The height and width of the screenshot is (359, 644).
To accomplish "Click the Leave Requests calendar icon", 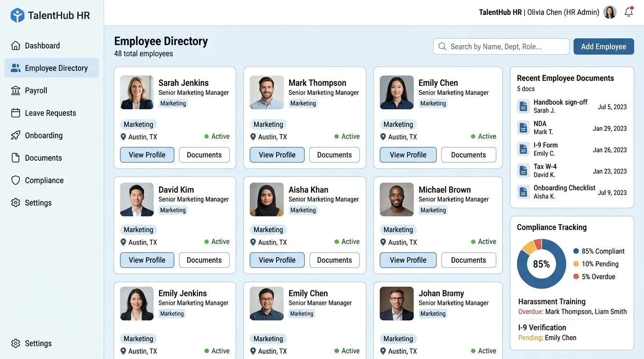I will point(15,113).
